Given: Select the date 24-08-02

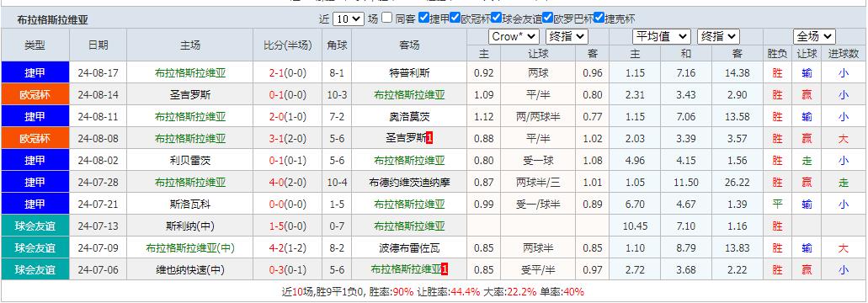Looking at the screenshot, I should pyautogui.click(x=98, y=161).
